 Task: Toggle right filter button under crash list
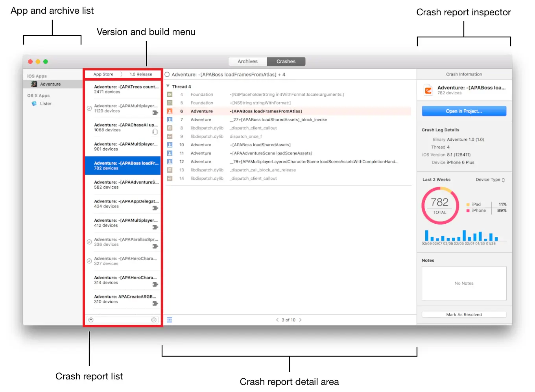(x=154, y=320)
